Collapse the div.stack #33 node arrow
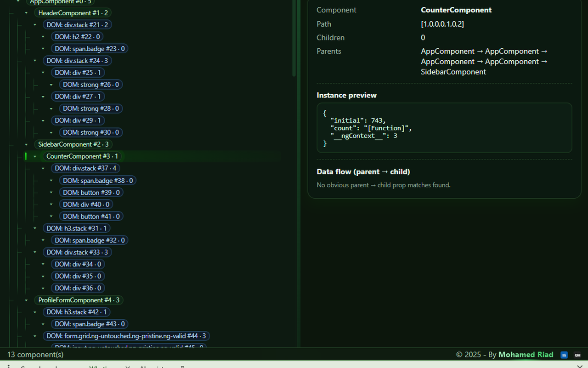Screen dimensions: 588x368 [35, 252]
